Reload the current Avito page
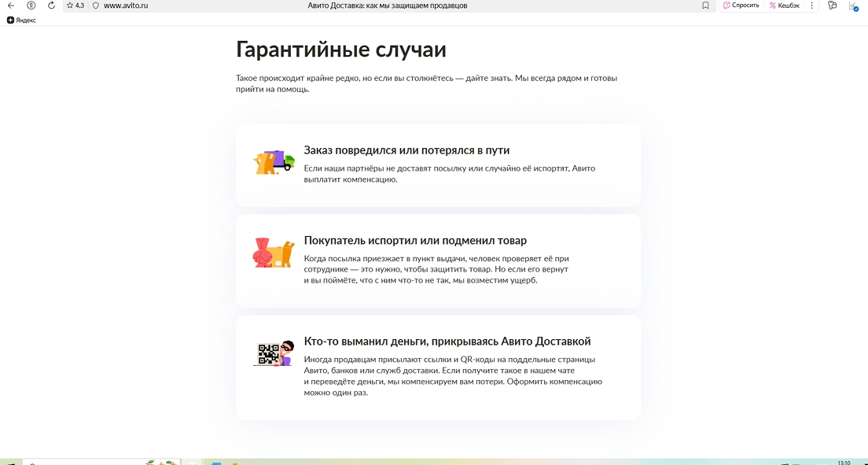Screen dimensions: 868x465 (50, 6)
